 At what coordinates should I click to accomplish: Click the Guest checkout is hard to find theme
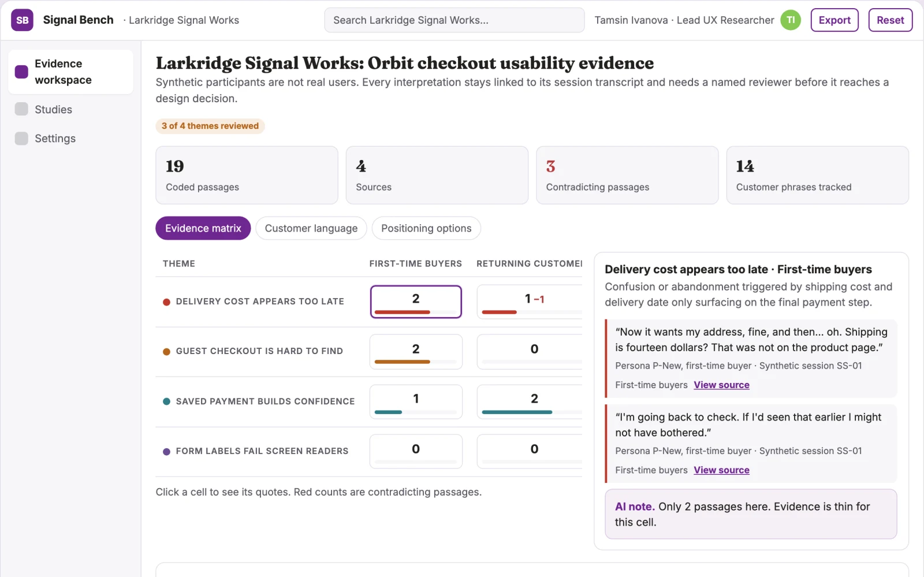click(x=259, y=351)
